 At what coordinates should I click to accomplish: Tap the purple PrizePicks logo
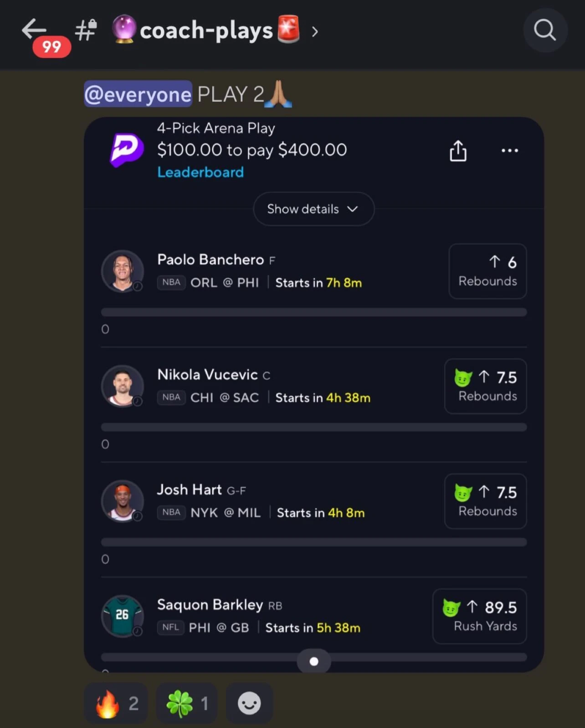point(127,150)
